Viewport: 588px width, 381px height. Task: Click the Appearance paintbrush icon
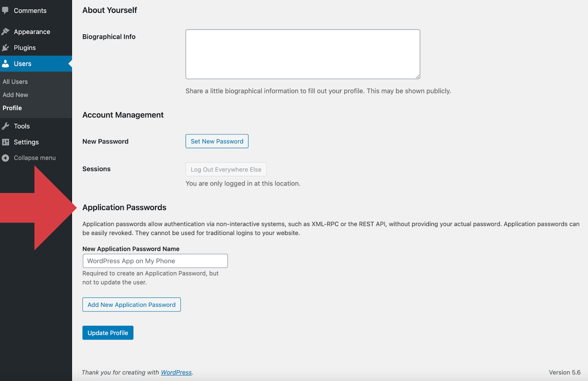(5, 32)
